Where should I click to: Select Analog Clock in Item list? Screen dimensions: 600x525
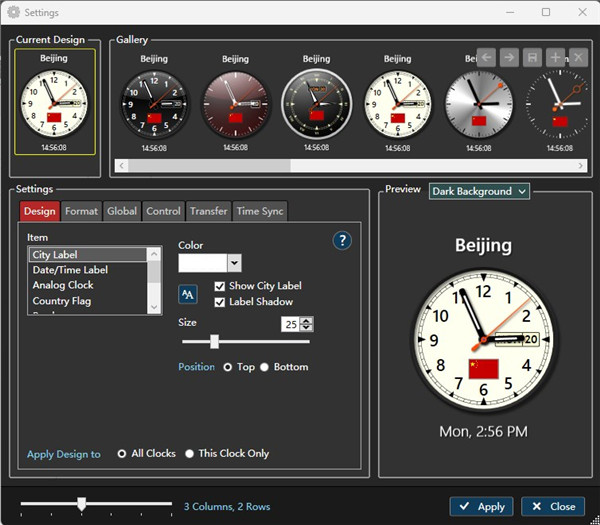tap(63, 285)
